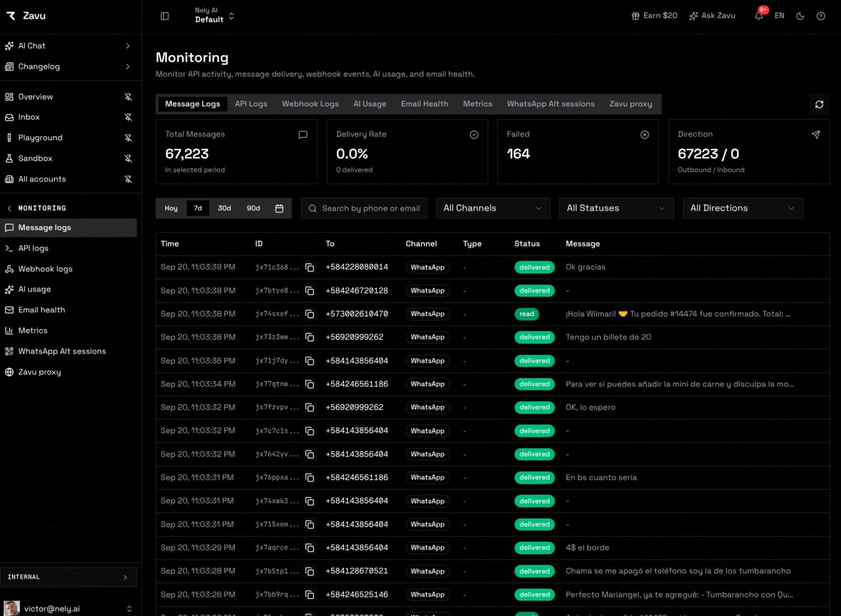Switch theme with the moon icon
The image size is (841, 616).
tap(801, 16)
